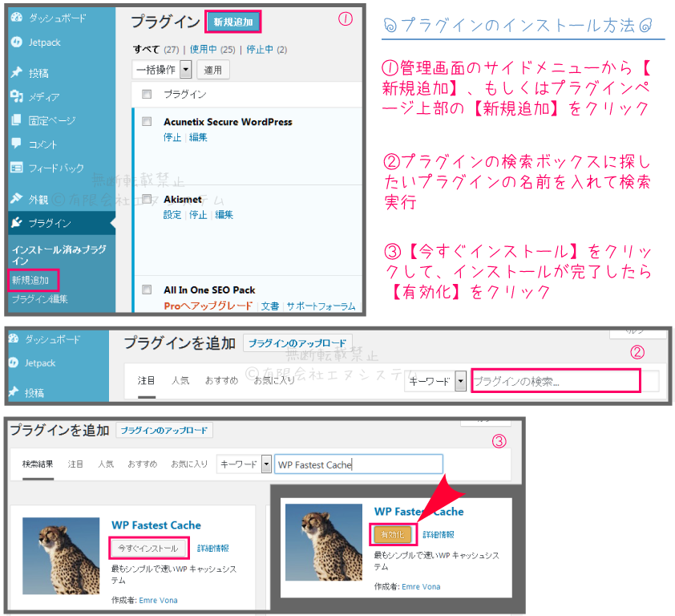The width and height of the screenshot is (675, 616).
Task: Click the pushpin icon beside 投稿 in the top screenshot
Action: [16, 72]
